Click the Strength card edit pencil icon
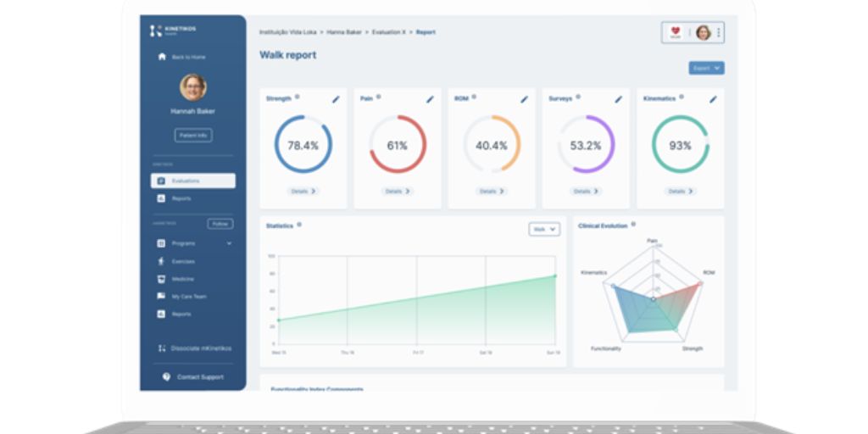 click(336, 99)
